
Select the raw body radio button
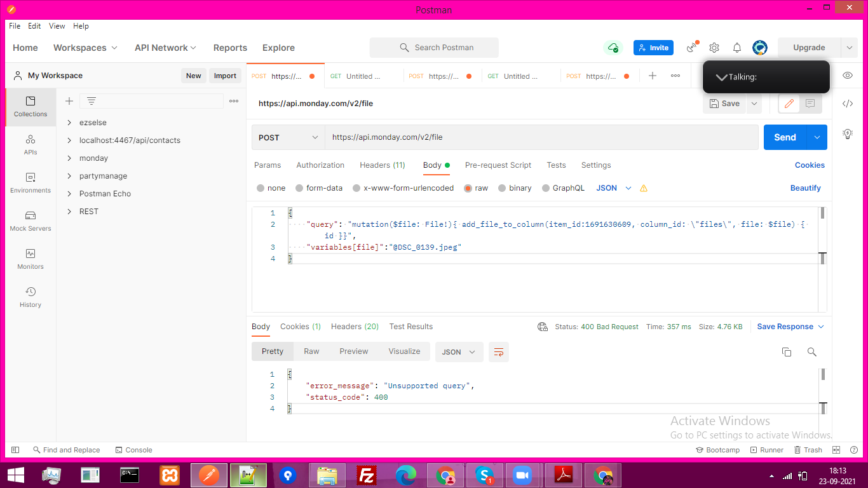coord(468,188)
